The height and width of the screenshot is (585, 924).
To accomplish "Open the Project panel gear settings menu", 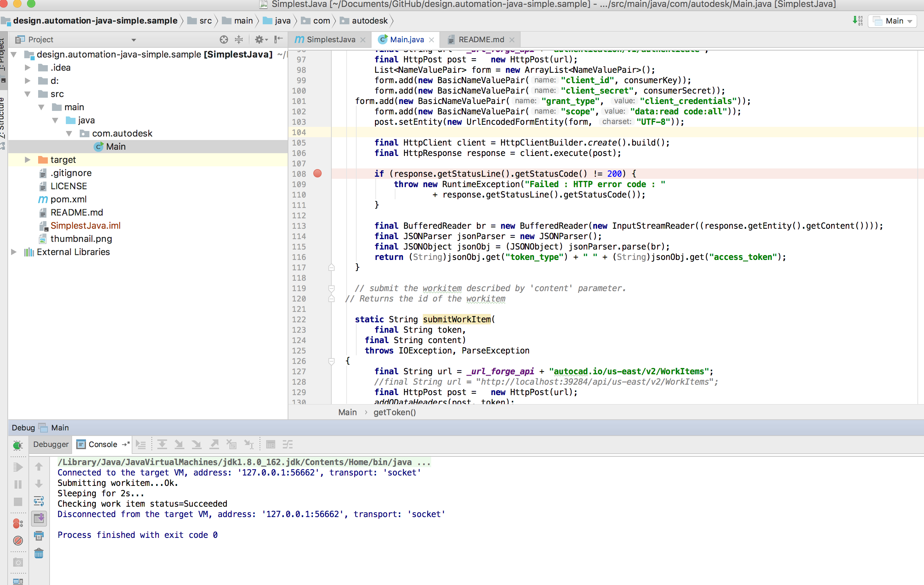I will 261,39.
